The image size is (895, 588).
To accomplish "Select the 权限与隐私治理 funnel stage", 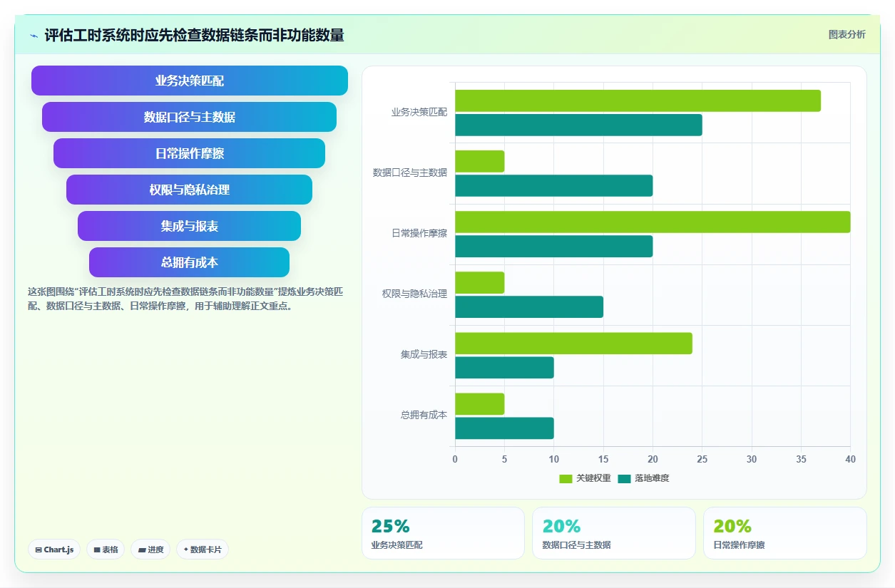I will click(190, 190).
